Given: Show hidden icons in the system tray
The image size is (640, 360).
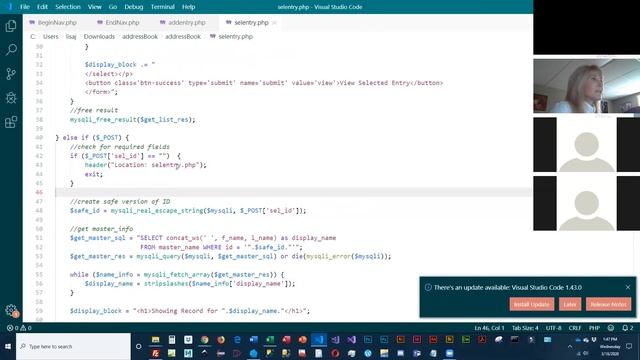Looking at the screenshot, I should pyautogui.click(x=570, y=347).
